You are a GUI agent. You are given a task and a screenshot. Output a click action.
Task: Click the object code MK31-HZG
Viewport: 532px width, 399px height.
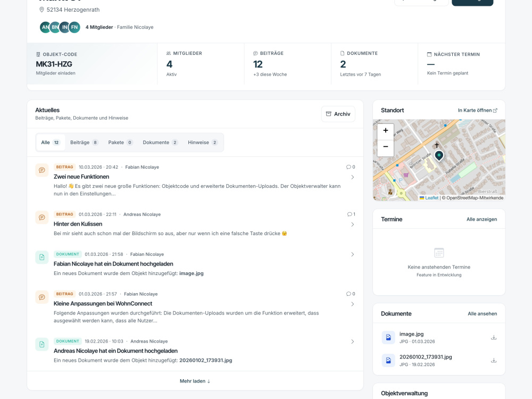[x=54, y=64]
